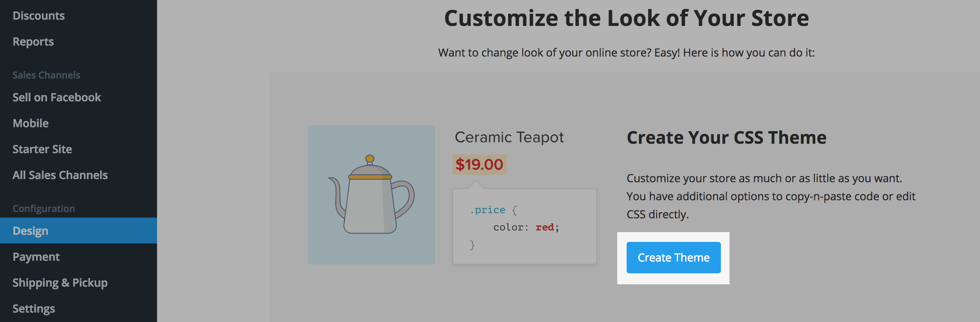Open Settings in the sidebar
Viewport: 980px width, 322px height.
(x=34, y=309)
